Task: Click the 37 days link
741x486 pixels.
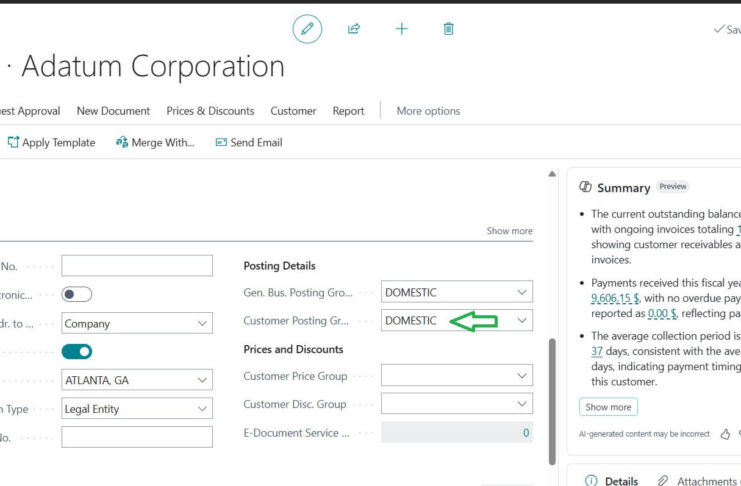Action: [x=597, y=351]
